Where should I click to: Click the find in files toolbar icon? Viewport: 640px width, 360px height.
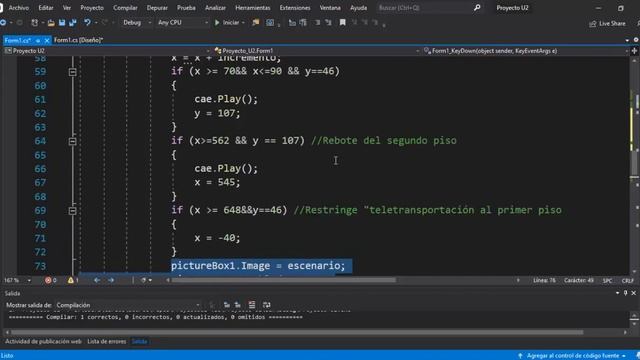pyautogui.click(x=256, y=23)
